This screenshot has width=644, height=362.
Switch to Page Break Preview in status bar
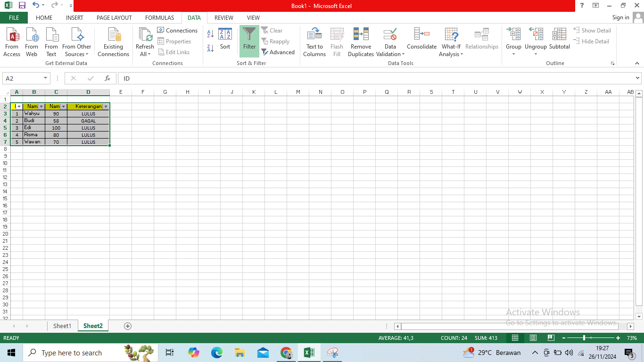551,338
